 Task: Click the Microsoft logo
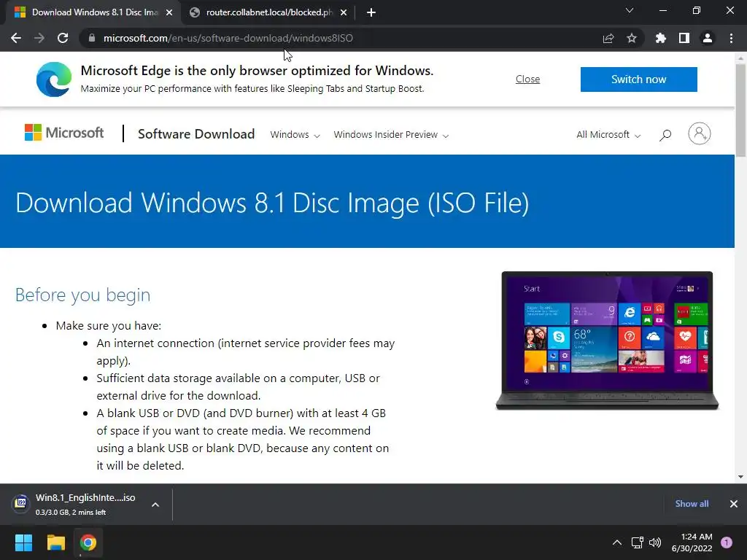64,133
